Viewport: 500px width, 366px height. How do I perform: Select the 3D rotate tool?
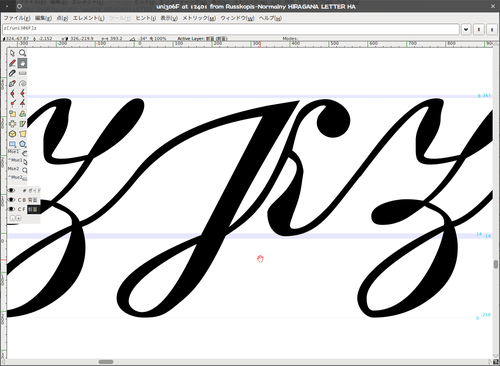[12, 134]
